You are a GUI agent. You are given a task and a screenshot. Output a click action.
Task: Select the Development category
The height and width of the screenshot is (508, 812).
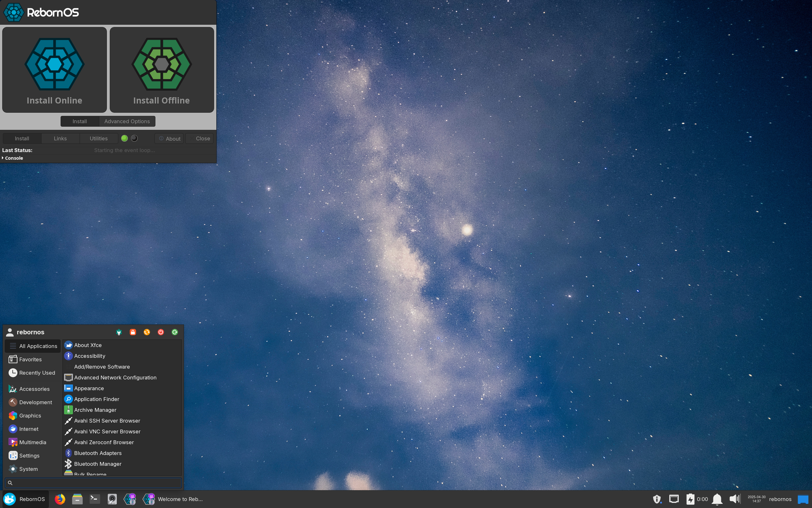coord(33,402)
